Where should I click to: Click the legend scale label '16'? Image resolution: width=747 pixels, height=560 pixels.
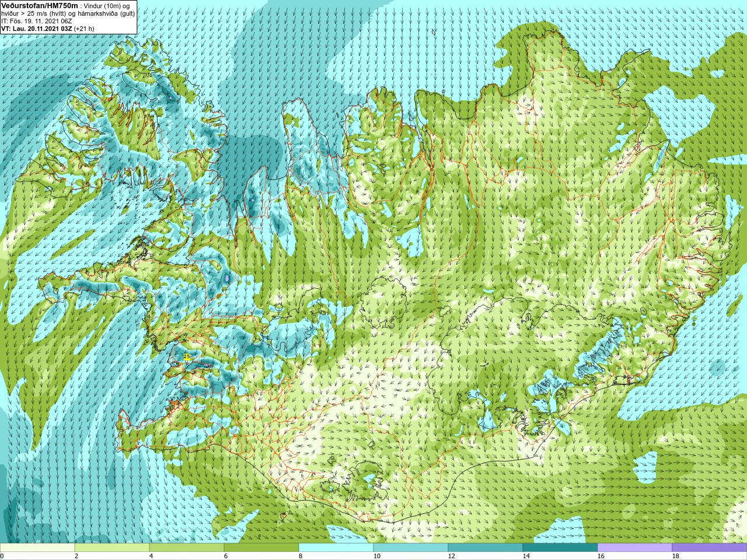tap(601, 556)
